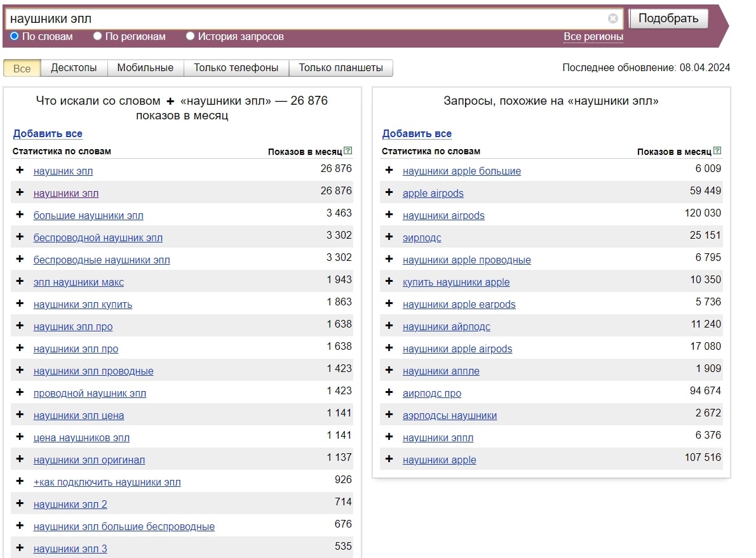Switch to the 'Только планшеты' tab

[341, 68]
